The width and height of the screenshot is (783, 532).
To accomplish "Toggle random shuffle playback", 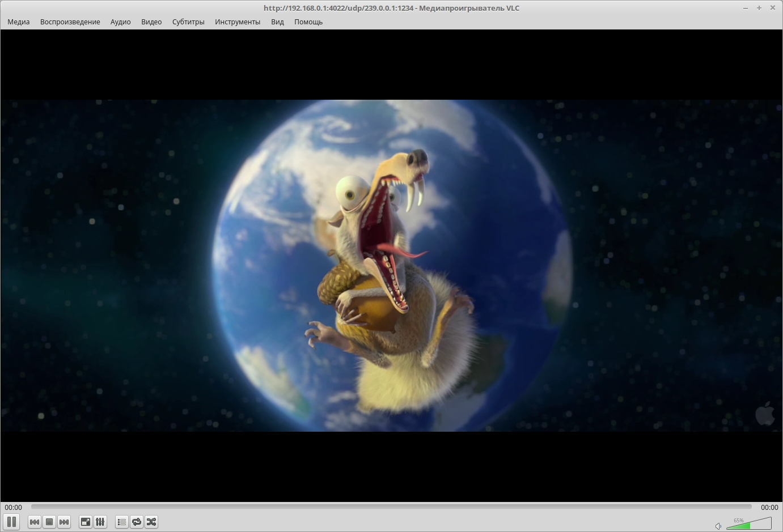I will (151, 522).
